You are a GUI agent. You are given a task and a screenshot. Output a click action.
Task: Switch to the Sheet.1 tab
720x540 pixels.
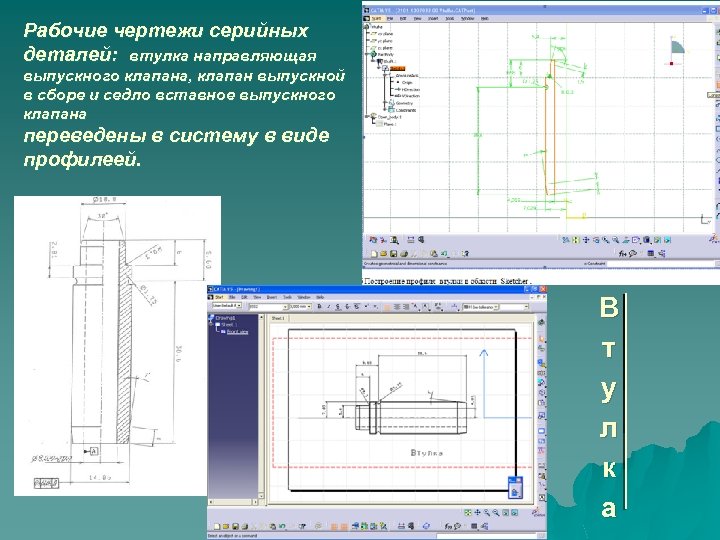[278, 318]
